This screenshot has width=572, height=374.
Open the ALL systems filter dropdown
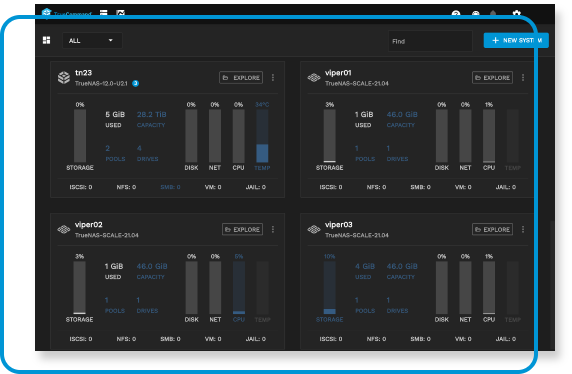pos(92,41)
